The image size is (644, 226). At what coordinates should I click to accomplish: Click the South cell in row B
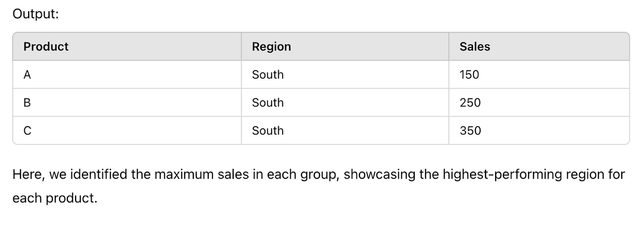pos(345,103)
